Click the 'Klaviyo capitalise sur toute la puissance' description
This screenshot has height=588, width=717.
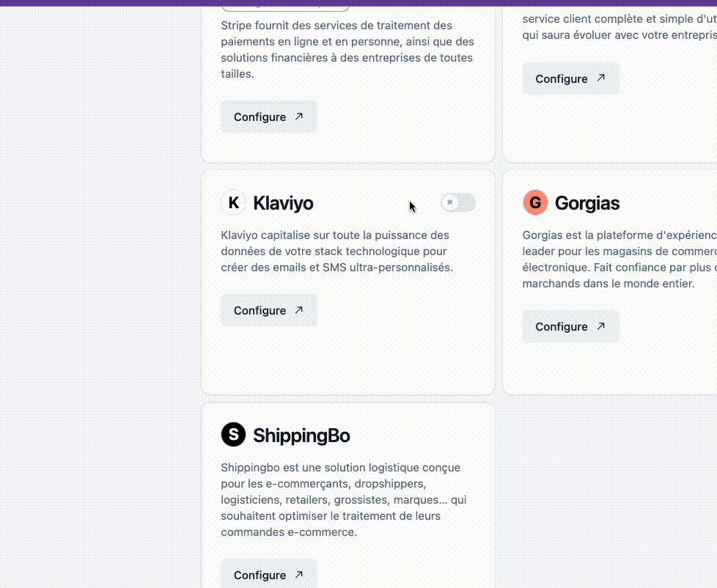337,251
